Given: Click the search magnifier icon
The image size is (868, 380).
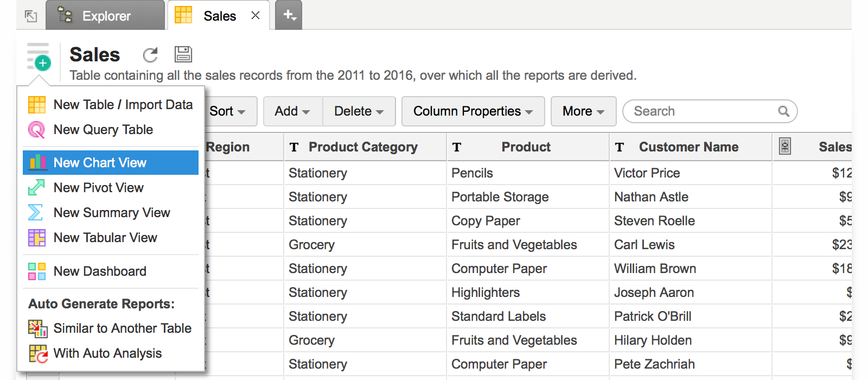Looking at the screenshot, I should (783, 111).
